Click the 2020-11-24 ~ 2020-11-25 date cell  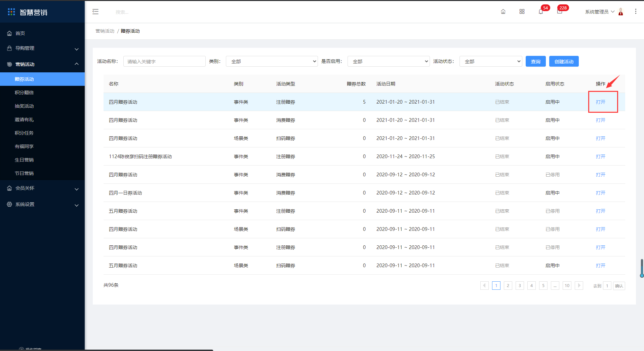coord(405,156)
